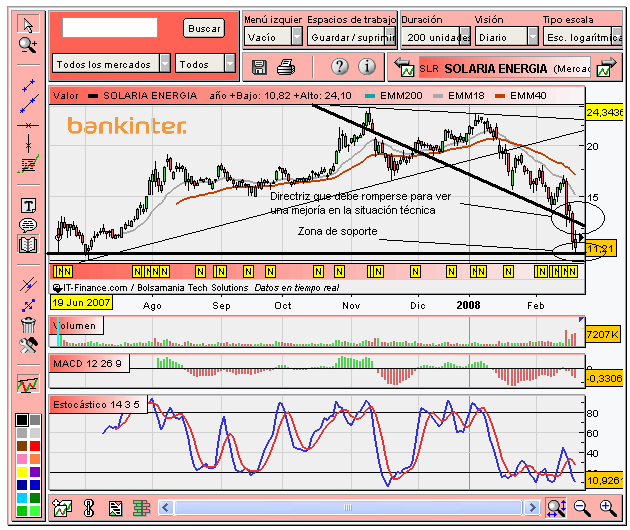Viewport: 630px width, 530px height.
Task: Select the long trend line drawing tool
Action: (29, 104)
